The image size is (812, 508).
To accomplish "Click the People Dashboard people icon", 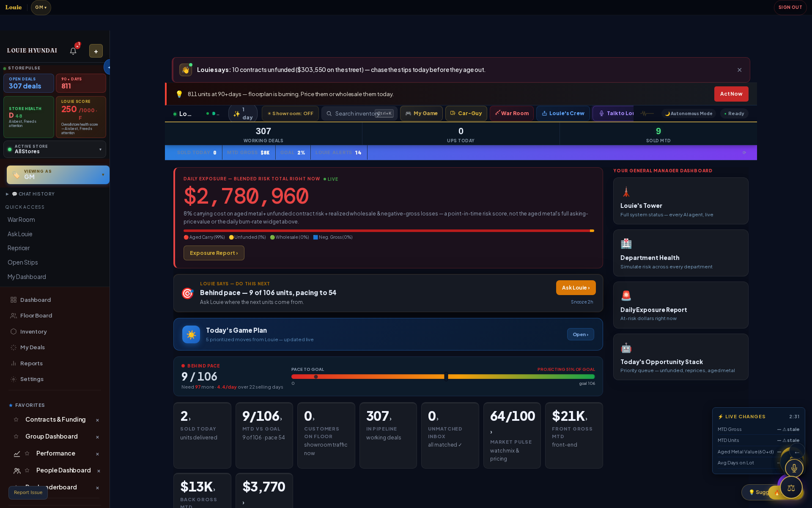I will [17, 471].
